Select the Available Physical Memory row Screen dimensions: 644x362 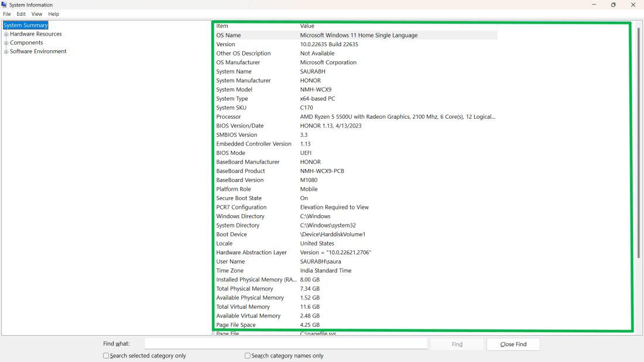pyautogui.click(x=356, y=297)
